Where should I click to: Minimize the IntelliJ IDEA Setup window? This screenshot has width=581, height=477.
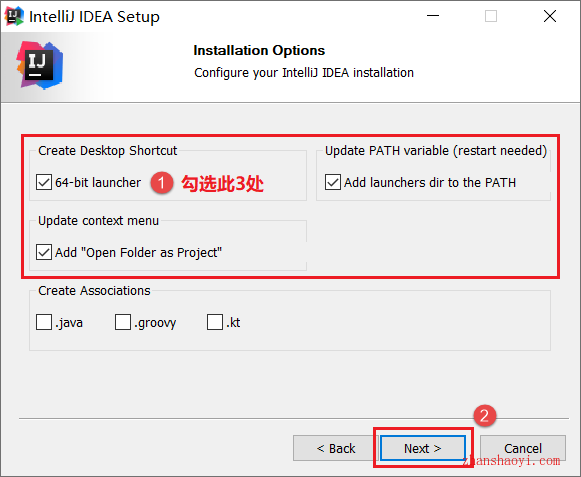(x=433, y=16)
